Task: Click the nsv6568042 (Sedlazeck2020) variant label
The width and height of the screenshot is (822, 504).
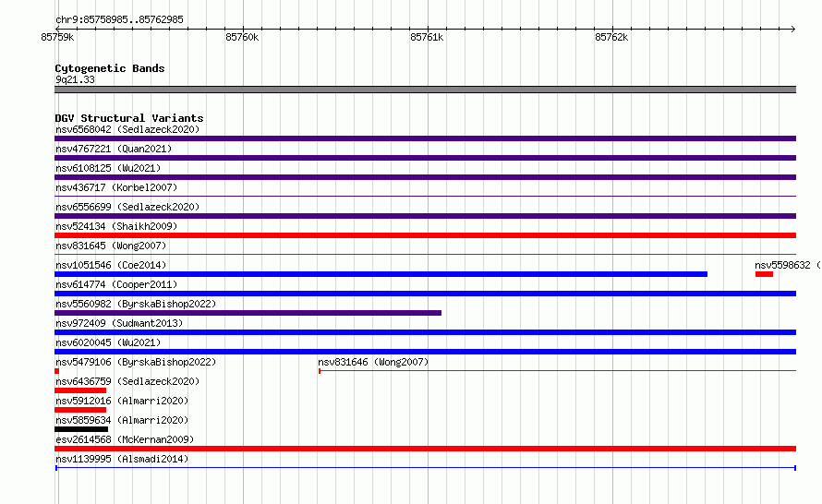Action: click(127, 129)
